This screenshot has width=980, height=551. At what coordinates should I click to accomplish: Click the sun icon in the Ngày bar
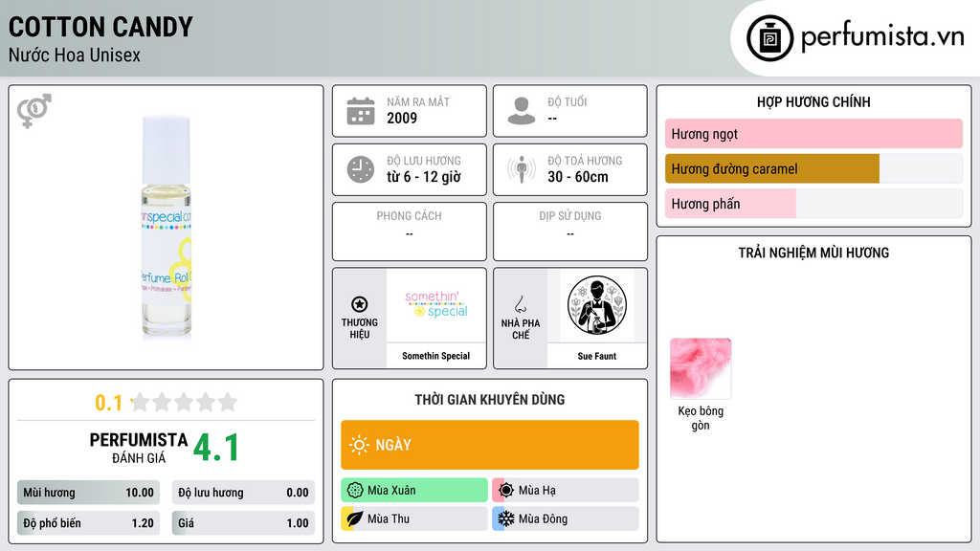(x=359, y=445)
